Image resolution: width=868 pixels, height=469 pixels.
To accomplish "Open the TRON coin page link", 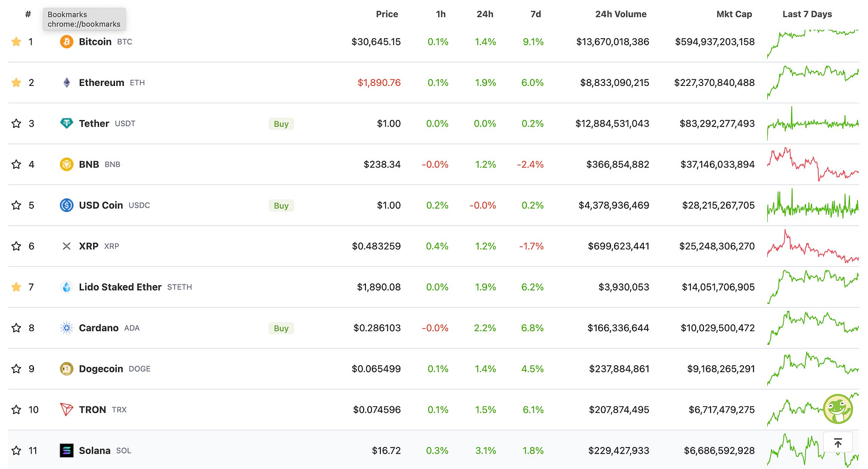I will [x=92, y=409].
